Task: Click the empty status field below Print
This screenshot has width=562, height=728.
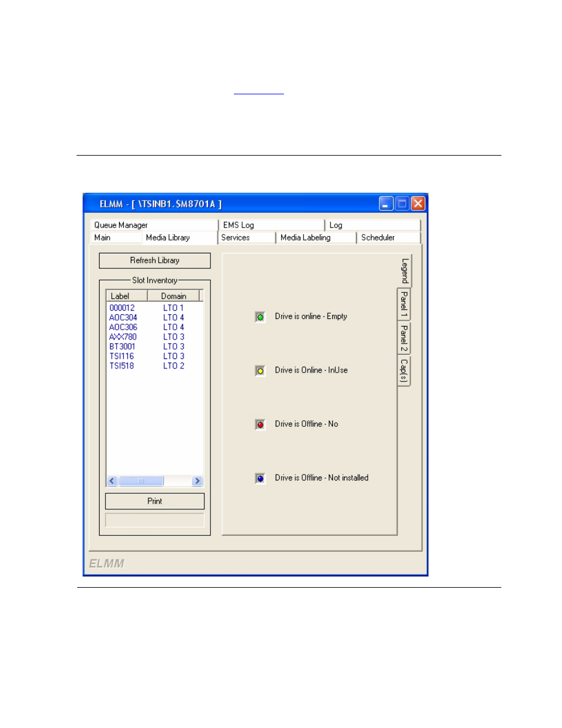Action: point(155,520)
